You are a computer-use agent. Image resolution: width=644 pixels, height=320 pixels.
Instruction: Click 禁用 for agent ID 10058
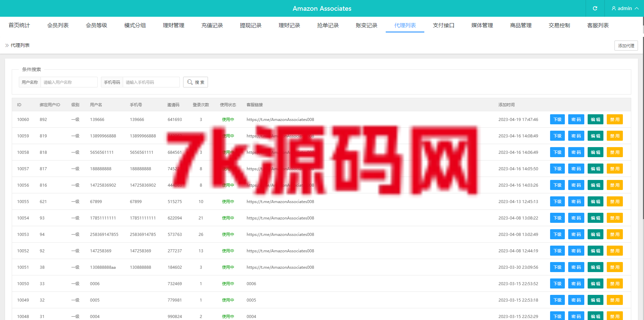click(x=615, y=152)
